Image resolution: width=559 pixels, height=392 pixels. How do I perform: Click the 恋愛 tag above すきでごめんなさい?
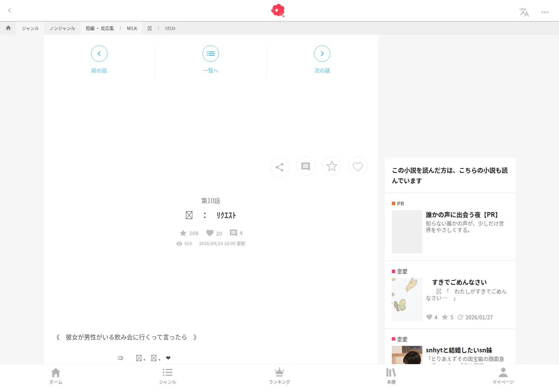400,271
